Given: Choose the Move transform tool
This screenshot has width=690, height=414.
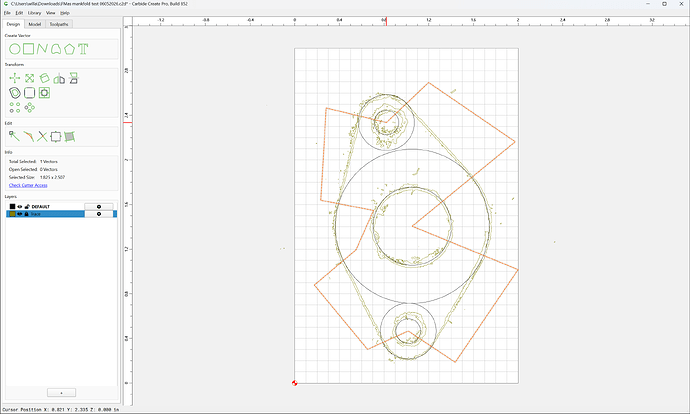Looking at the screenshot, I should coord(15,78).
